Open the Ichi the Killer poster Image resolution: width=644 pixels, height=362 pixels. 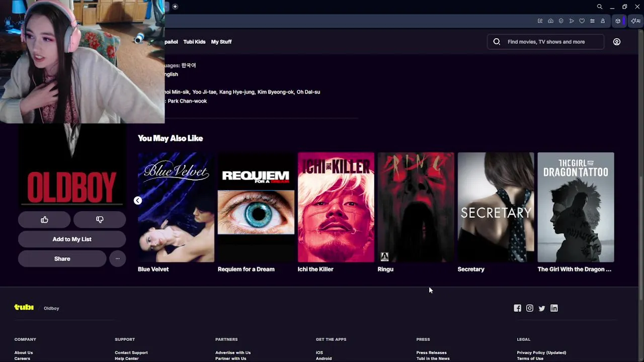pyautogui.click(x=336, y=207)
